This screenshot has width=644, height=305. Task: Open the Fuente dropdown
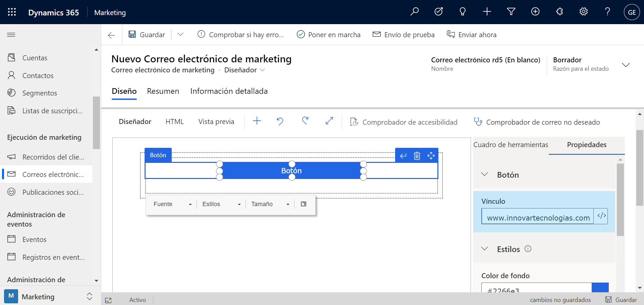[172, 204]
